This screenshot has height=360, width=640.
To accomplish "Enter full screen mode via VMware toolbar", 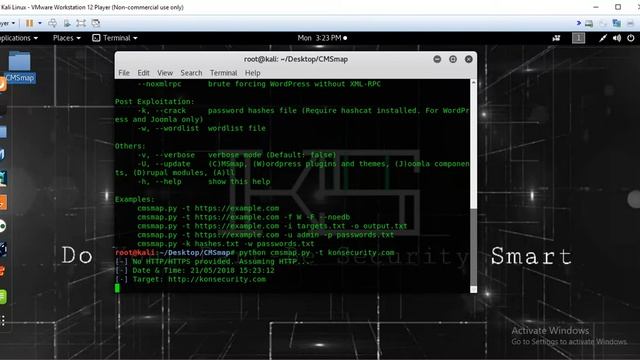I will (81, 23).
